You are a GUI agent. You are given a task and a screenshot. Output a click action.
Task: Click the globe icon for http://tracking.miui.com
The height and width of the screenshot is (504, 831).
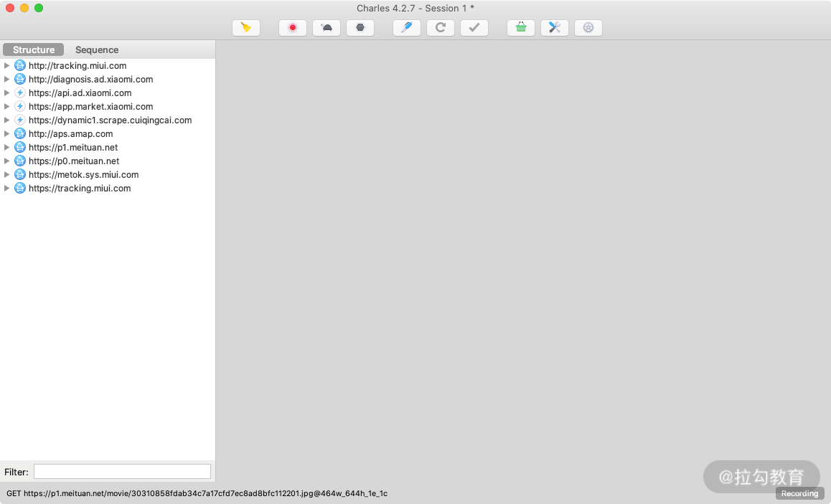(x=20, y=66)
